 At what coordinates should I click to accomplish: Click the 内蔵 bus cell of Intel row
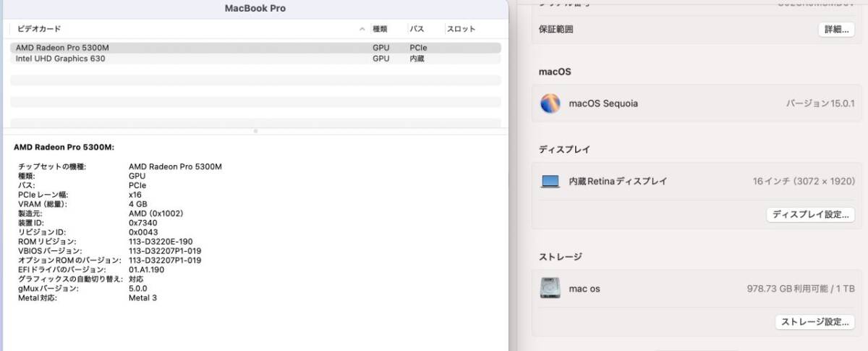(x=417, y=59)
